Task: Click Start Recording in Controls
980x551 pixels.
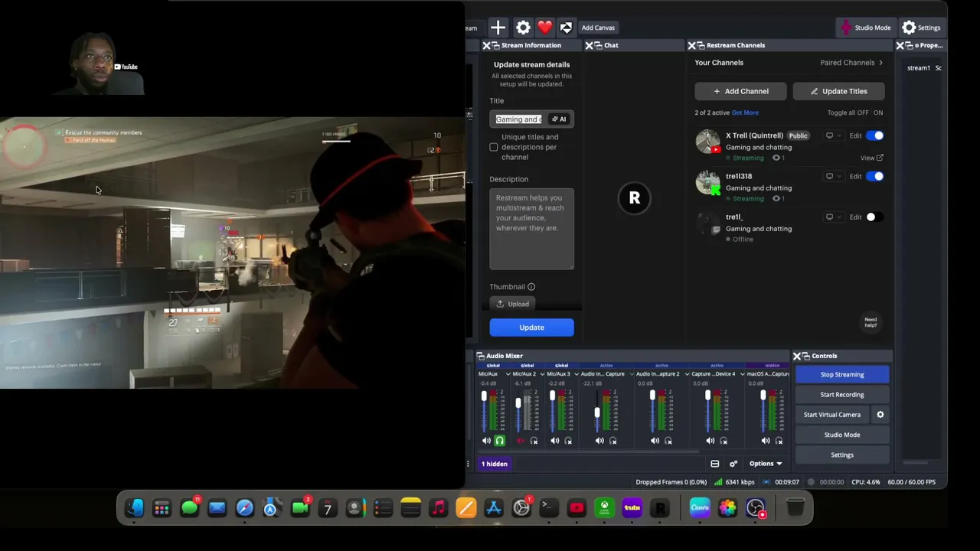Action: 842,395
